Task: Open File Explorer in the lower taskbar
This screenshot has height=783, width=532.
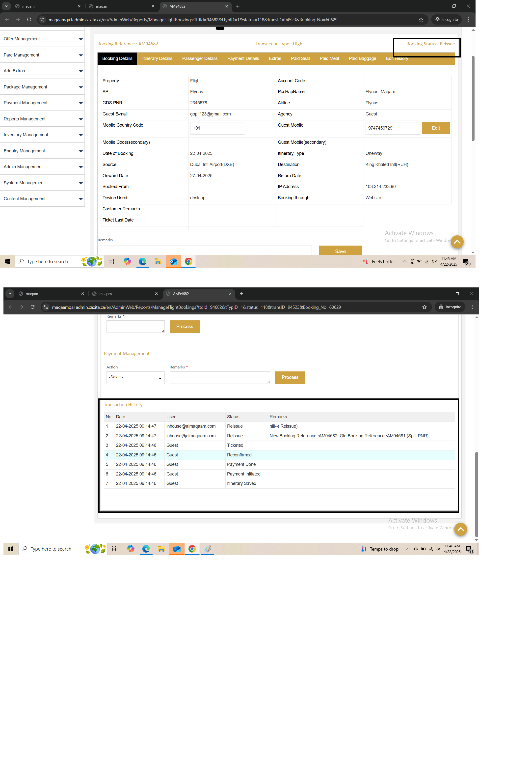Action: point(161,549)
